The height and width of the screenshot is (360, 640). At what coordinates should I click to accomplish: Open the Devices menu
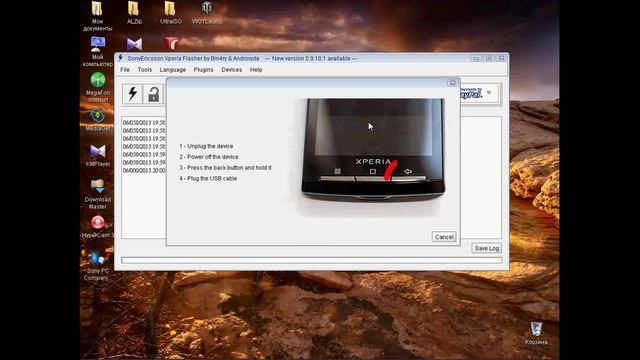pyautogui.click(x=231, y=70)
